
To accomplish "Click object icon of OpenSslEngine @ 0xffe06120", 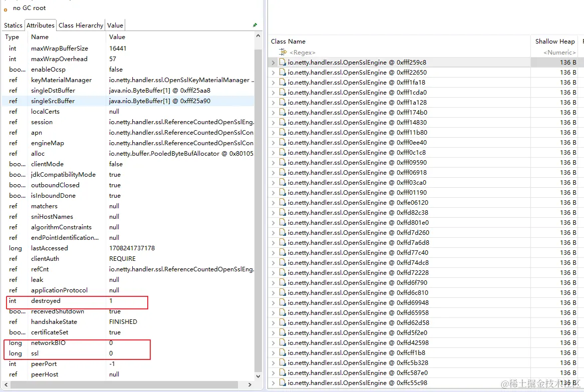I will pos(282,203).
